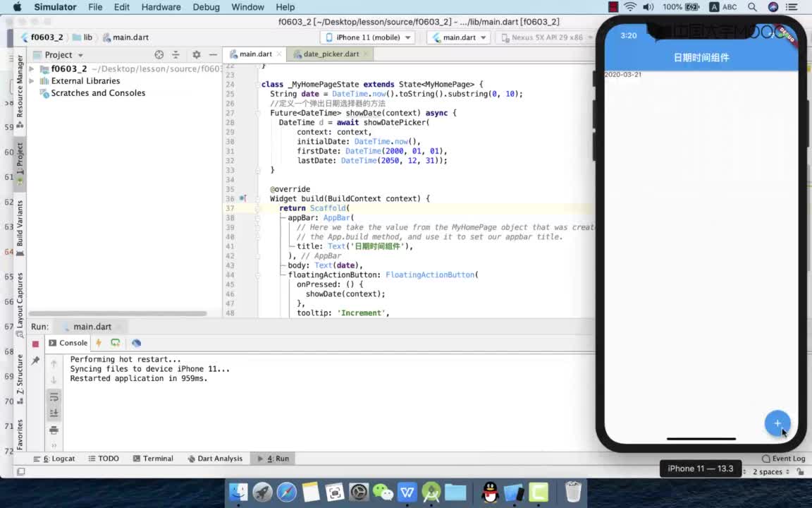This screenshot has height=508, width=812.
Task: Open iPhone 11 (mobile) device selector
Action: click(368, 37)
